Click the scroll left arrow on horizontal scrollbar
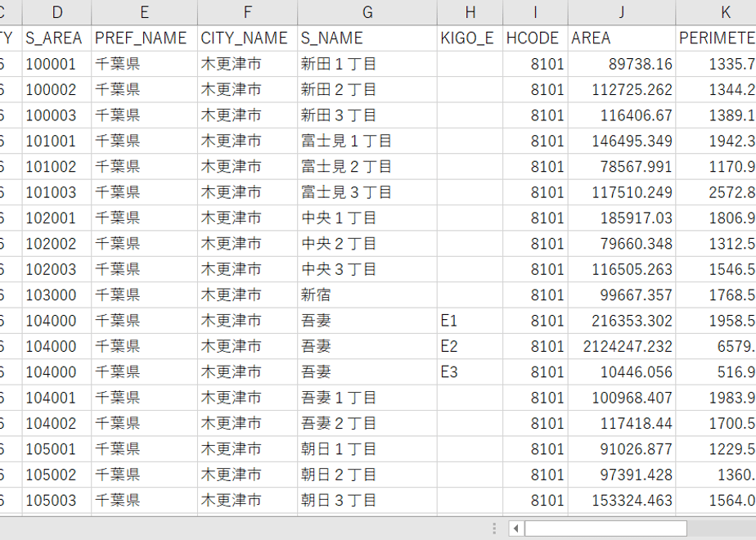The image size is (756, 540). click(516, 529)
